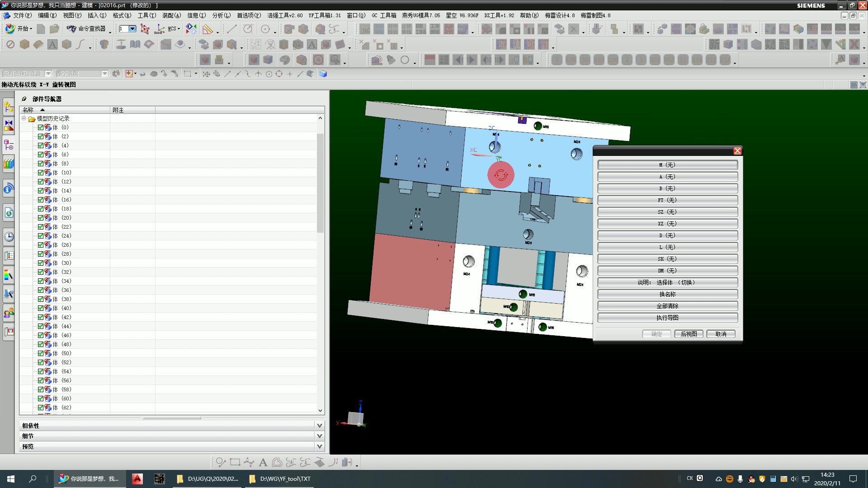Uncheck body 体 (0) checkbox

click(x=41, y=127)
